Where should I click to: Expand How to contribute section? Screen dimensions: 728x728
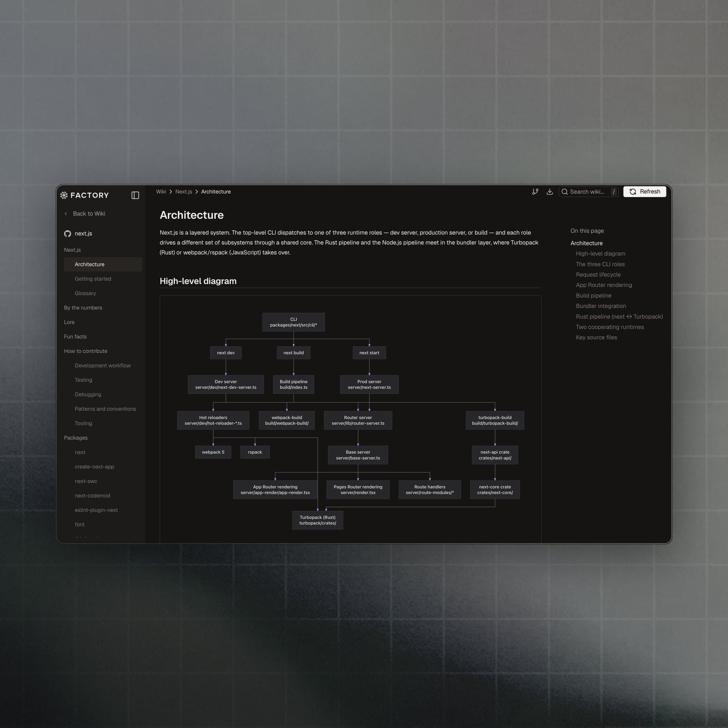point(85,351)
